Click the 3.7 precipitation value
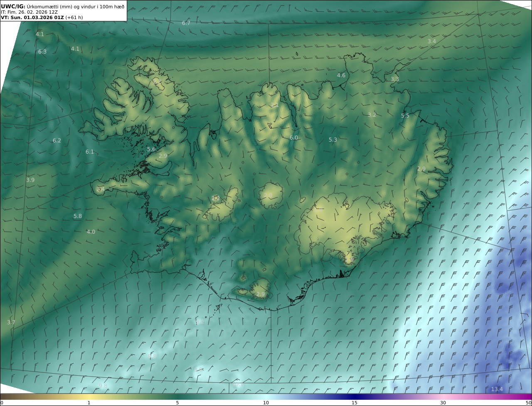 pyautogui.click(x=11, y=323)
